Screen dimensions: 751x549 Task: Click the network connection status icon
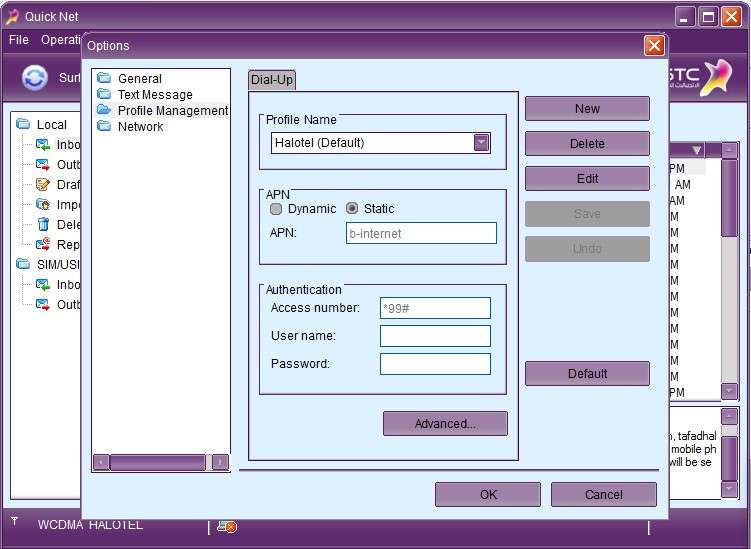tap(227, 526)
